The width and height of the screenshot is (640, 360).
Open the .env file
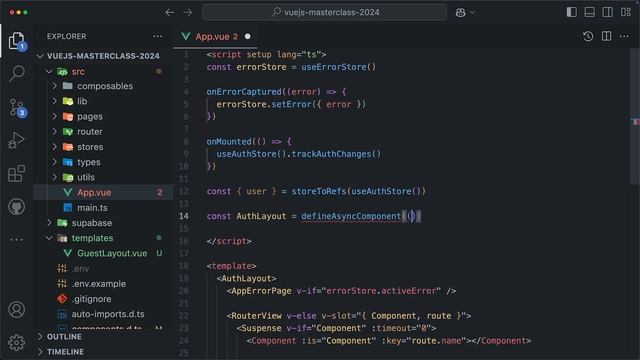pyautogui.click(x=104, y=269)
